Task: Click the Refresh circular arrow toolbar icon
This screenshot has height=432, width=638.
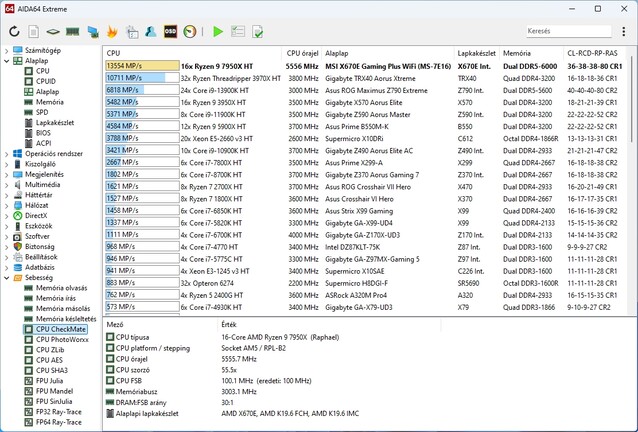Action: (14, 31)
